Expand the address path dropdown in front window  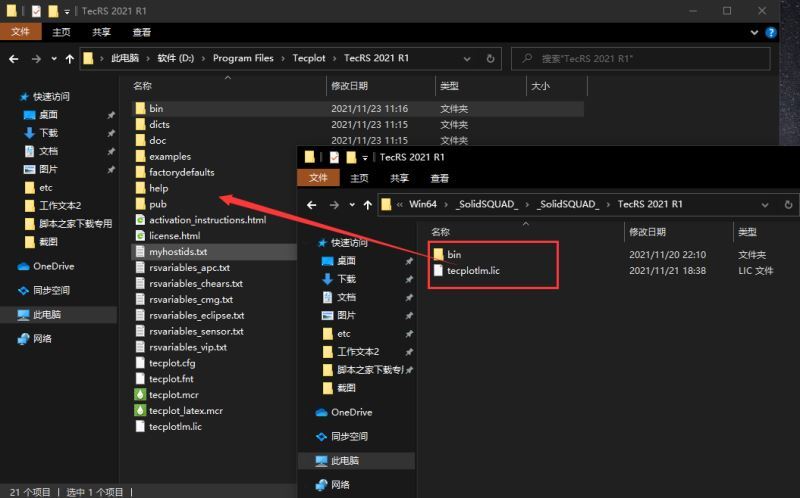[x=765, y=205]
